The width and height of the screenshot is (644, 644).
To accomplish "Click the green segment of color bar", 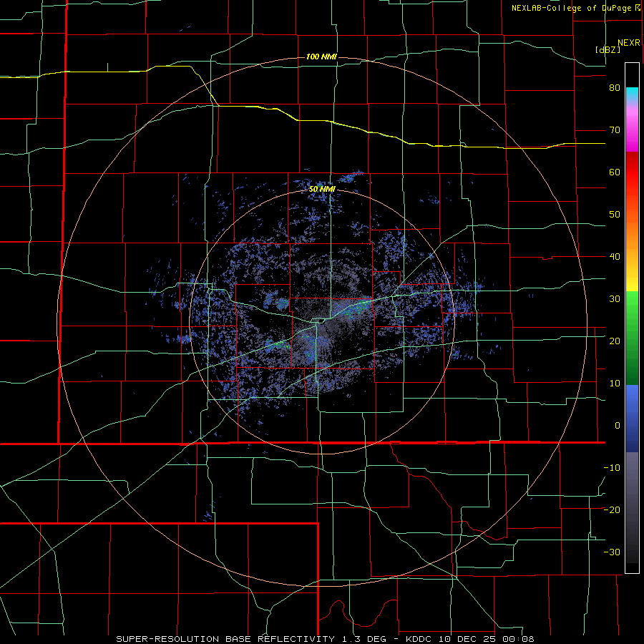I will pyautogui.click(x=632, y=338).
